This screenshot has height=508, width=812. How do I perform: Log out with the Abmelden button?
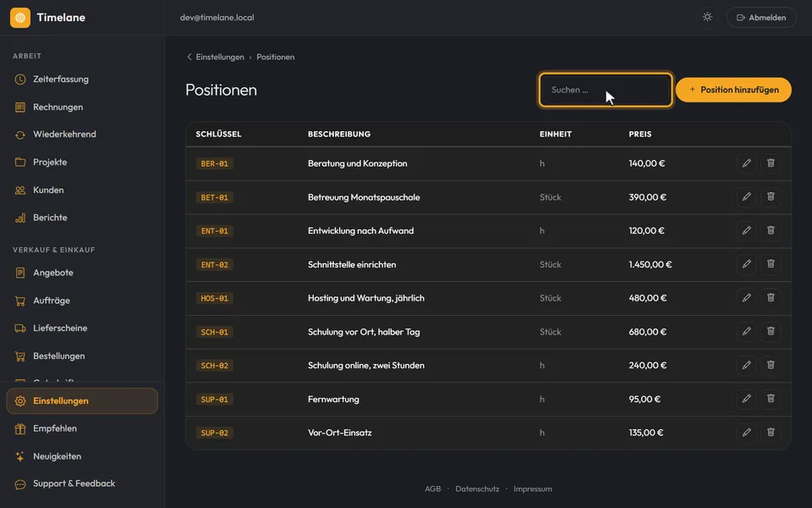[x=760, y=18]
